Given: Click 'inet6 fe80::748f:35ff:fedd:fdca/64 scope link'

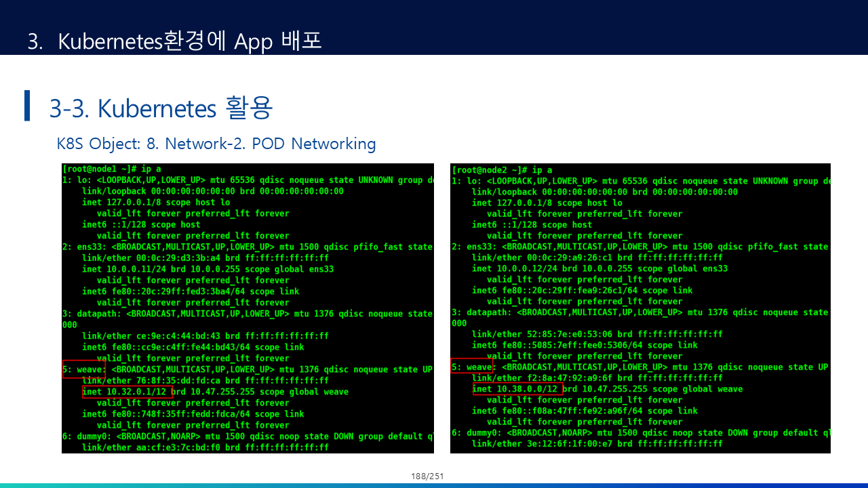Looking at the screenshot, I should coord(193,413).
